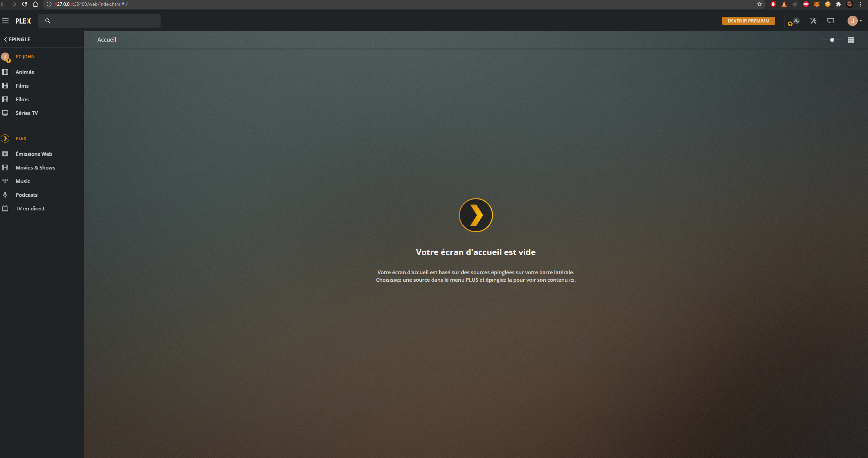Image resolution: width=868 pixels, height=458 pixels.
Task: Bookmark page with browser star icon
Action: coord(759,4)
